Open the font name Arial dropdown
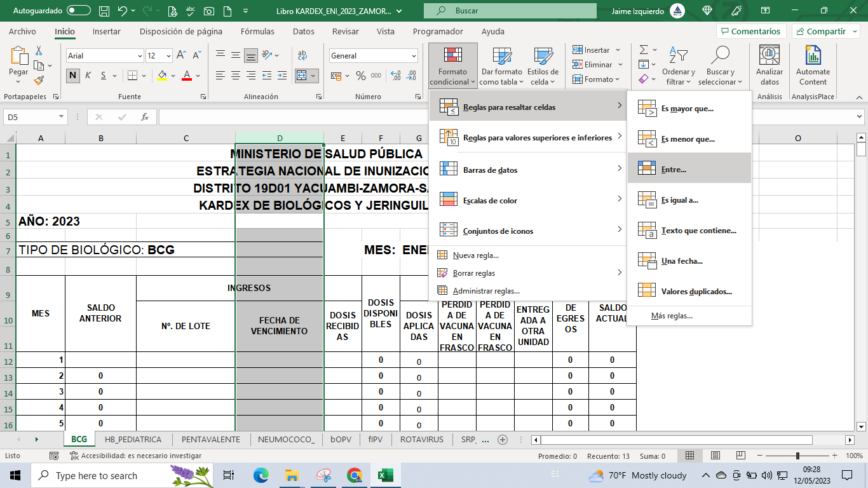The width and height of the screenshot is (868, 488). [140, 56]
